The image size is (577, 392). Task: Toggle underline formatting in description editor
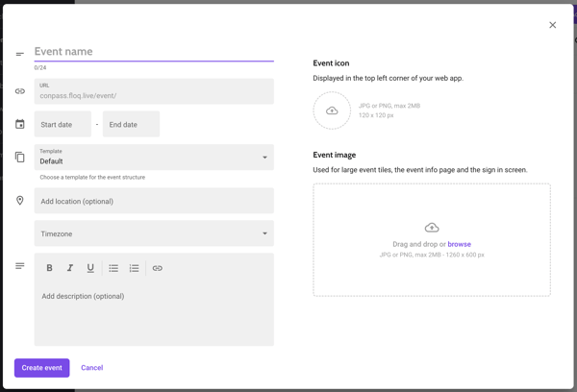coord(90,268)
